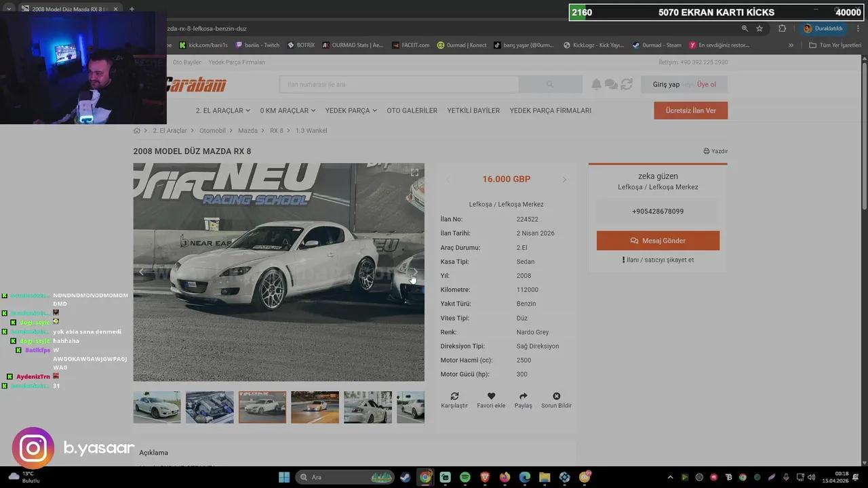This screenshot has height=488, width=868.
Task: Click the Üye ol link
Action: [707, 85]
